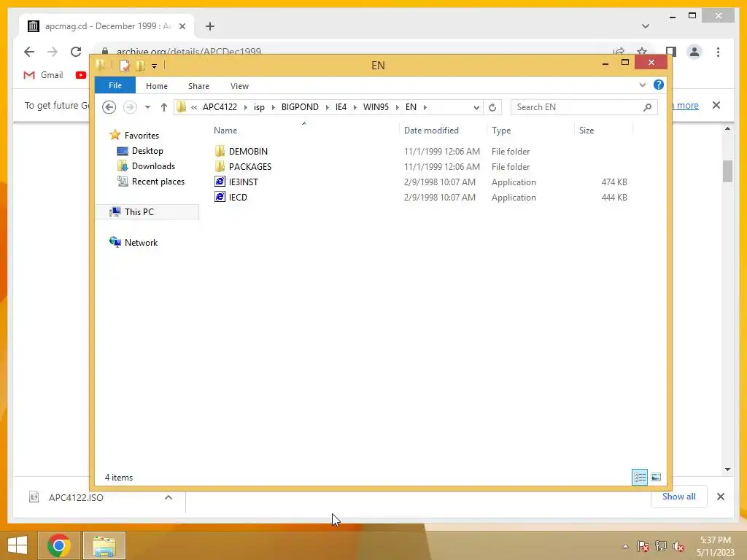Go up one folder level
This screenshot has width=747, height=560.
coord(164,107)
